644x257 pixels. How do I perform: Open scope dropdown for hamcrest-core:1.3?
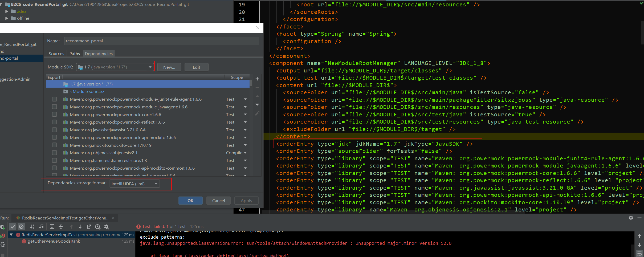coord(245,160)
